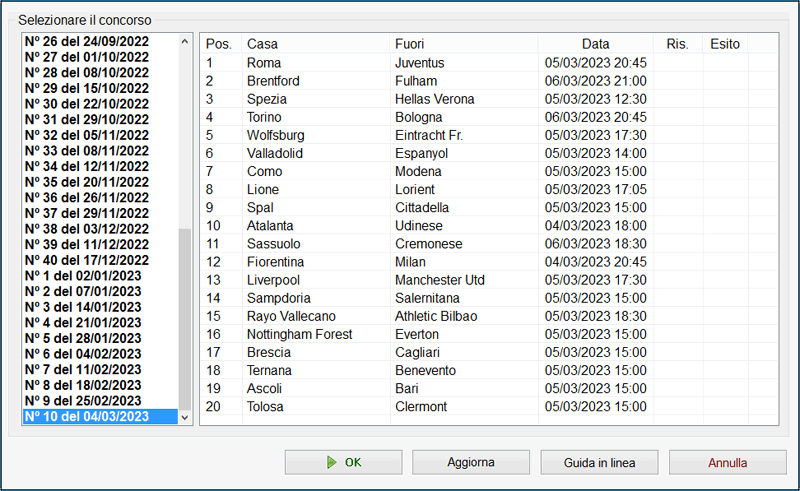Click the Fiorentina cell
The image size is (800, 491).
[316, 262]
